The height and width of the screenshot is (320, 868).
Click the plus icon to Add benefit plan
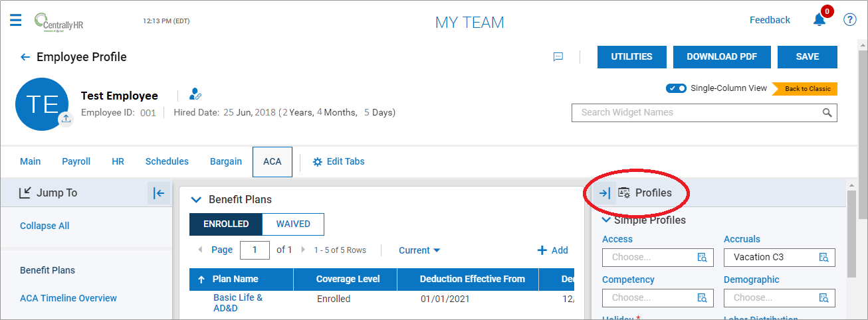pyautogui.click(x=542, y=250)
